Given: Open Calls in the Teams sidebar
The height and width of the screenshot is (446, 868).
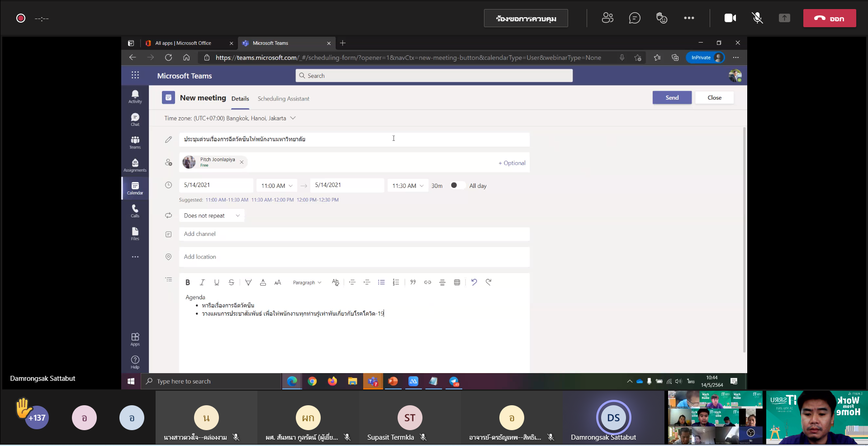Looking at the screenshot, I should point(135,211).
